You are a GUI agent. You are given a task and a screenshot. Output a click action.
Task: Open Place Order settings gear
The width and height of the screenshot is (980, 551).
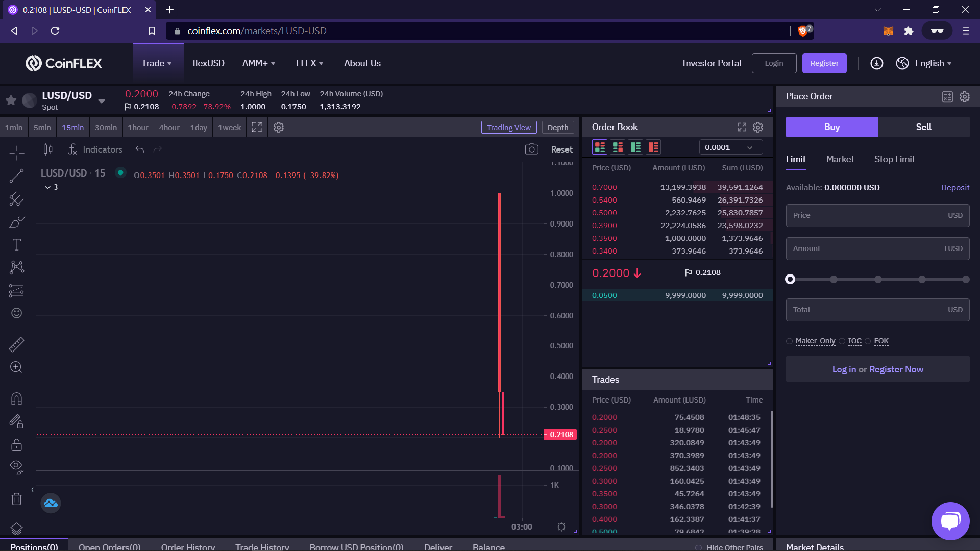point(965,96)
